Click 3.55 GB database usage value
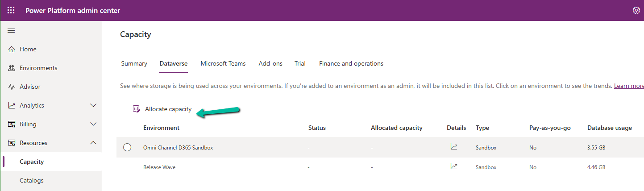The image size is (644, 191). [x=596, y=147]
